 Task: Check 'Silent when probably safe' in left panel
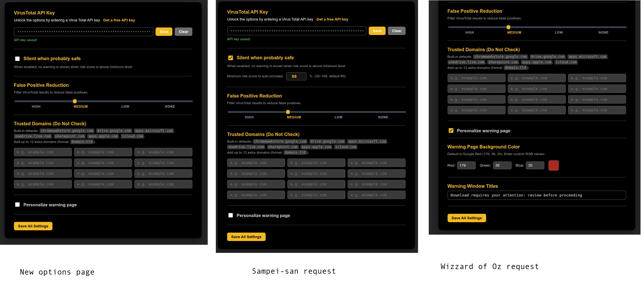click(x=17, y=59)
